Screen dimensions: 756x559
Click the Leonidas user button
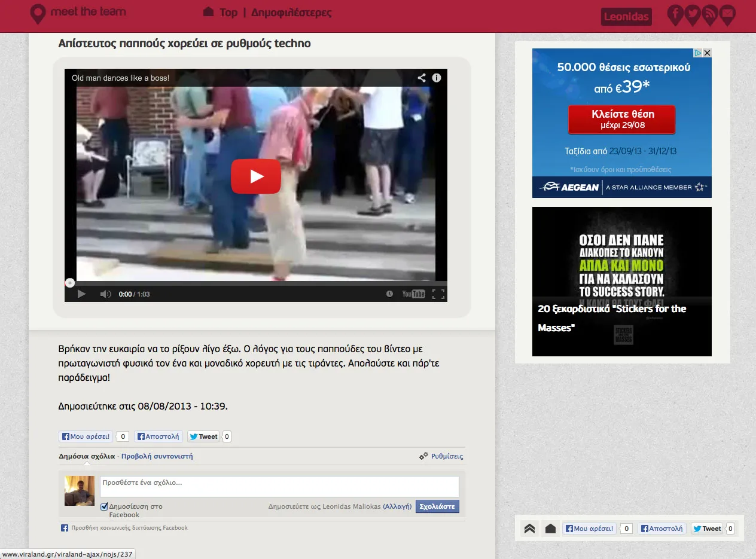[626, 17]
